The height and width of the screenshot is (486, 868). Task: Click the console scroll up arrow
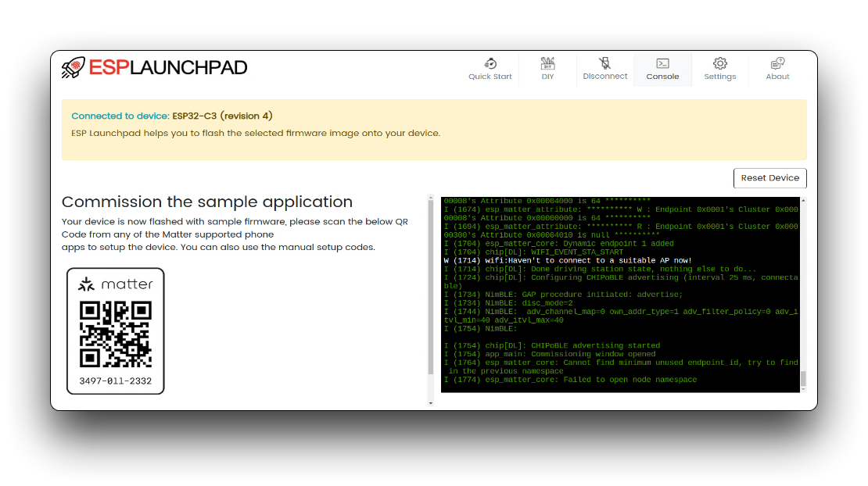(803, 200)
